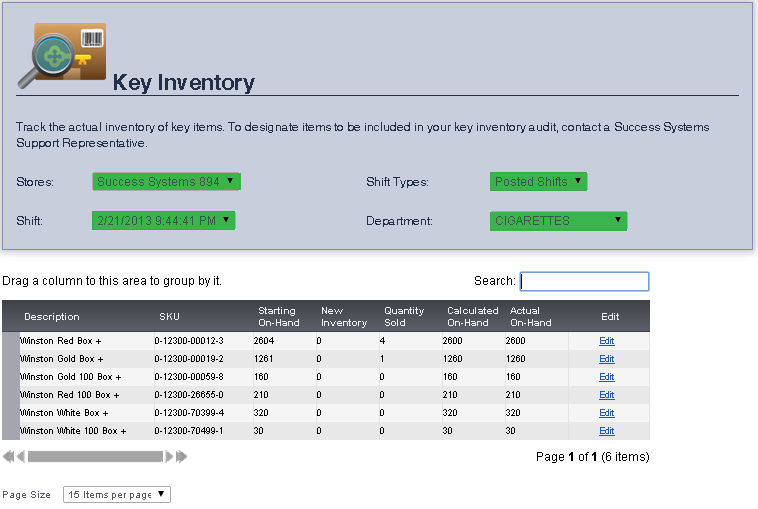Screen dimensions: 758x509
Task: Click the Page Size label
Action: click(x=27, y=494)
